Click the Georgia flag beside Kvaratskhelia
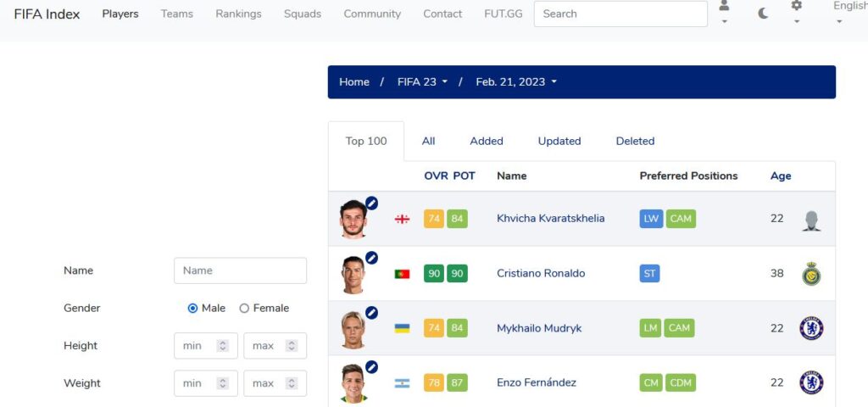This screenshot has width=868, height=407. [x=402, y=219]
